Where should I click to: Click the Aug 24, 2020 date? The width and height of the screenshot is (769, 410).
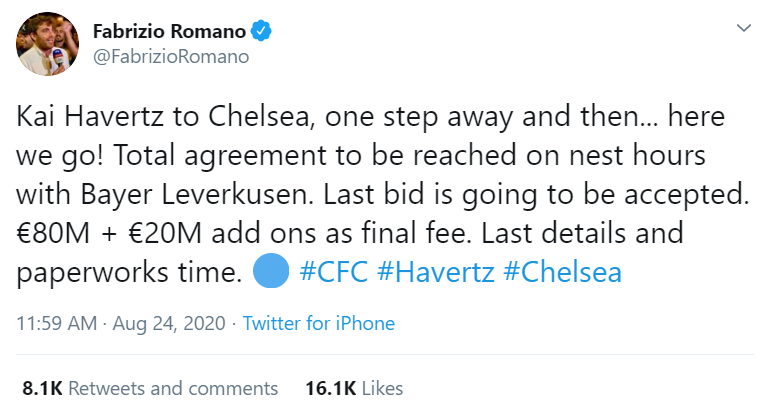click(x=169, y=324)
